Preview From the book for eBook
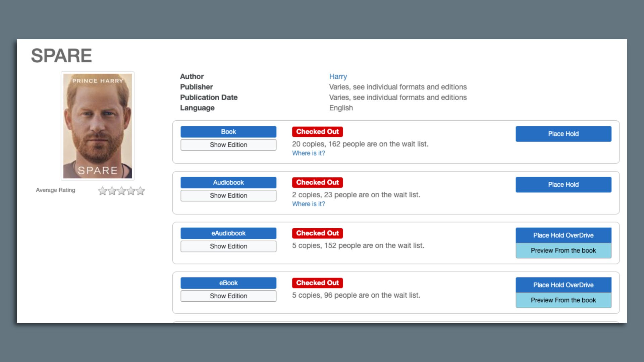 click(x=563, y=300)
